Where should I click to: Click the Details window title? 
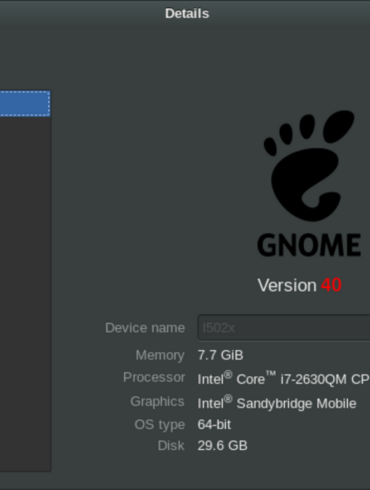[x=187, y=14]
